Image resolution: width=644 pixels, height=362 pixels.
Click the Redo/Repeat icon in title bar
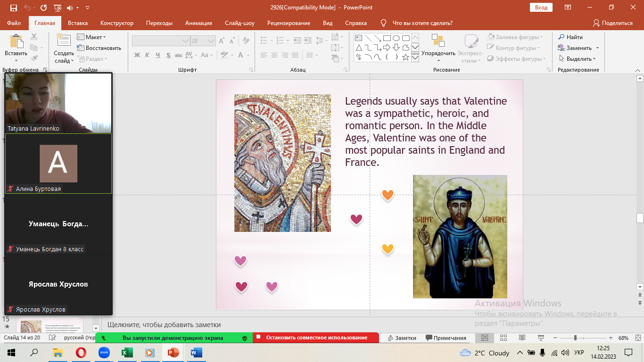point(43,8)
